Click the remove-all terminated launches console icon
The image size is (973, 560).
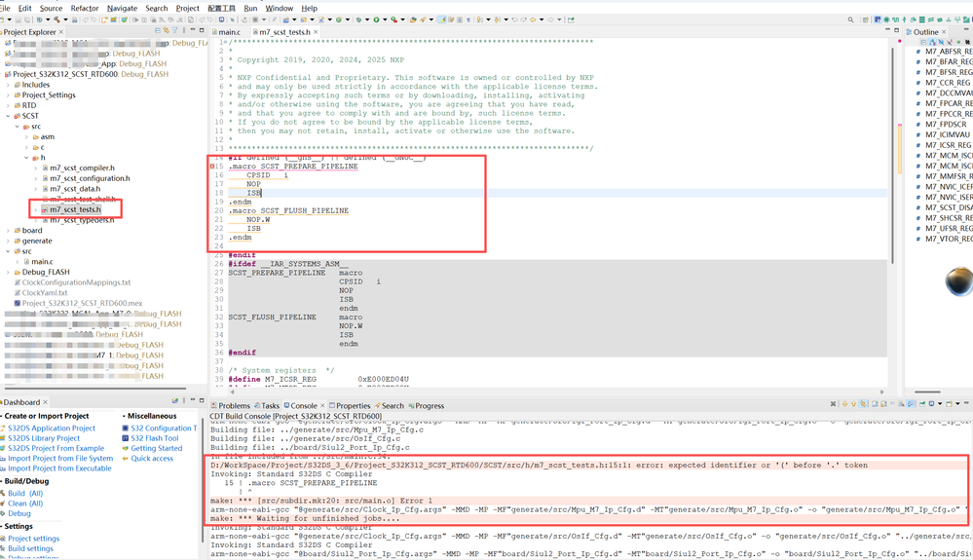(x=833, y=404)
